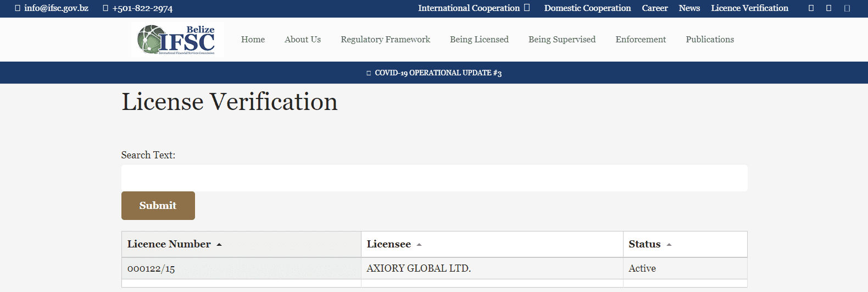Click the info@ifsc.gov.bz email link
This screenshot has height=292, width=868.
pyautogui.click(x=56, y=8)
